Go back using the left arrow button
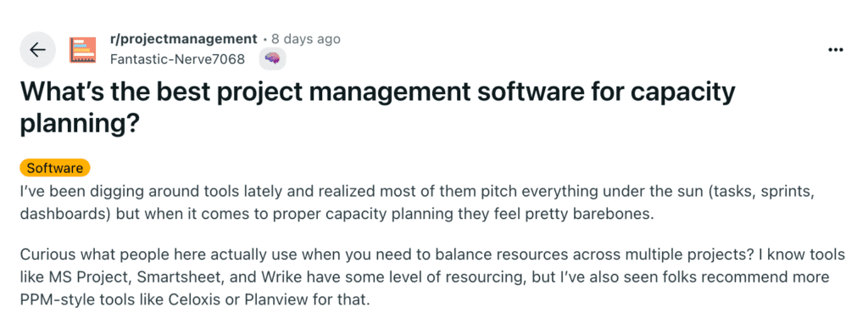 [x=37, y=49]
